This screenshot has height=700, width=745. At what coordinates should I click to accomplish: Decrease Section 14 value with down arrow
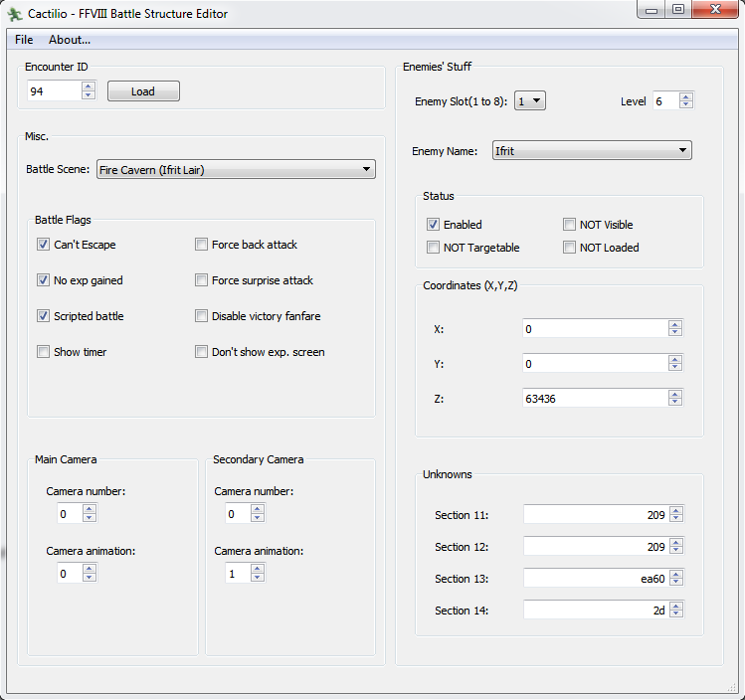[676, 614]
